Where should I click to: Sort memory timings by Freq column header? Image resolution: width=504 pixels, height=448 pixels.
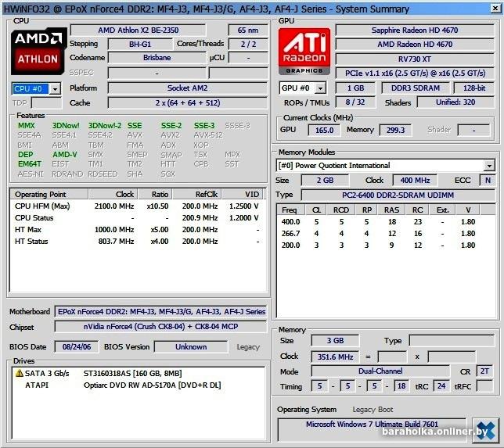point(290,210)
